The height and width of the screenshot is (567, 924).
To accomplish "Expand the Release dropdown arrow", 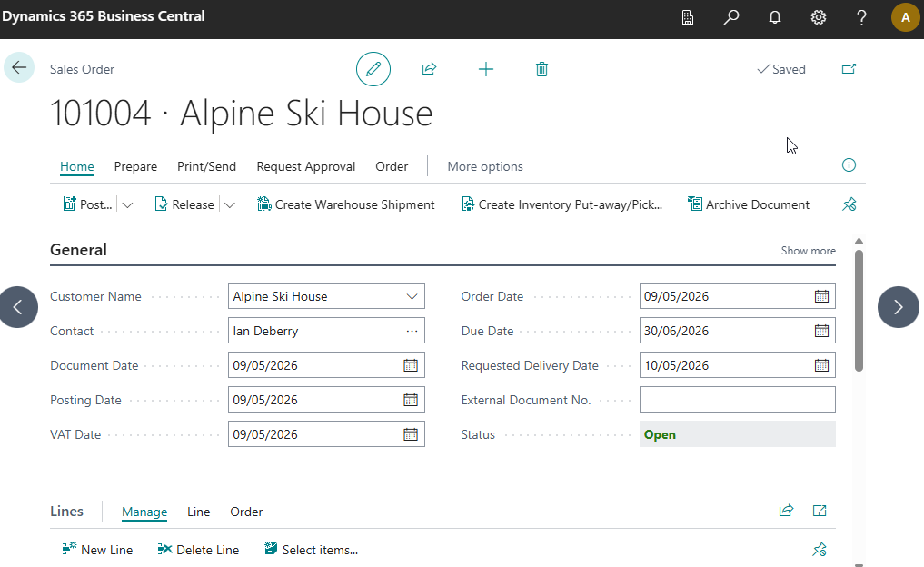I will (x=230, y=205).
